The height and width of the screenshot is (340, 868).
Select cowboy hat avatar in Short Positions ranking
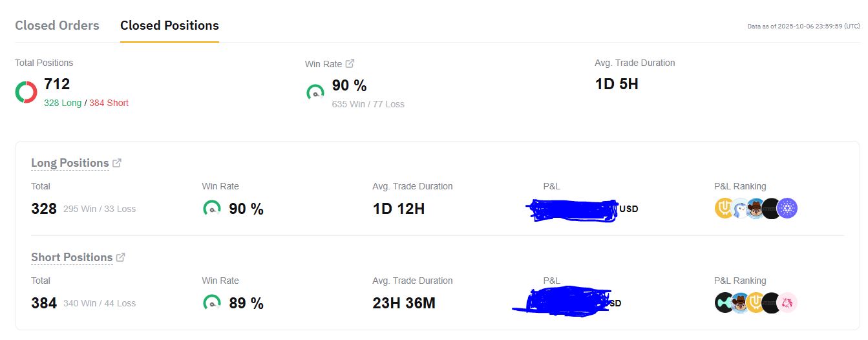click(740, 303)
